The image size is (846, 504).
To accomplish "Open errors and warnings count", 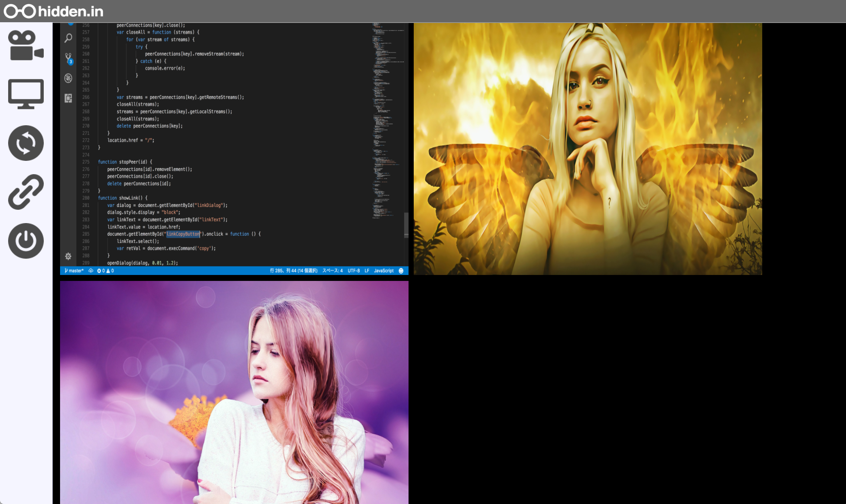I will 106,271.
